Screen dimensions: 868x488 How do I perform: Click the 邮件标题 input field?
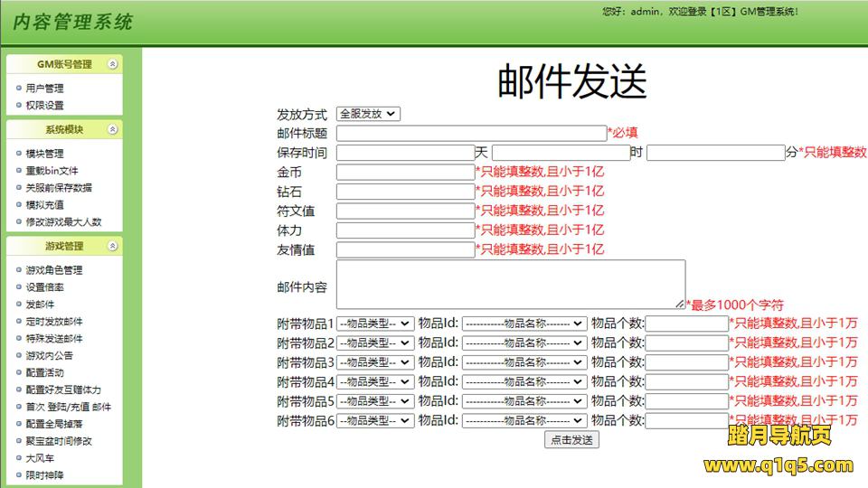pos(471,134)
